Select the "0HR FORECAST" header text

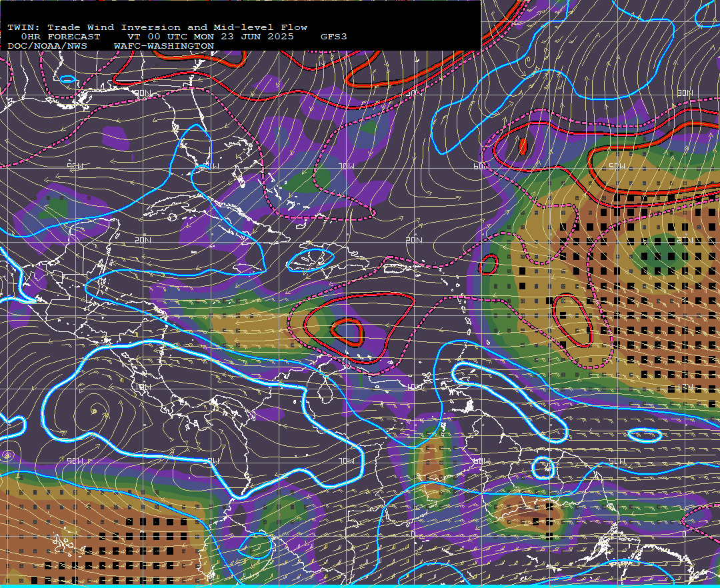60,37
